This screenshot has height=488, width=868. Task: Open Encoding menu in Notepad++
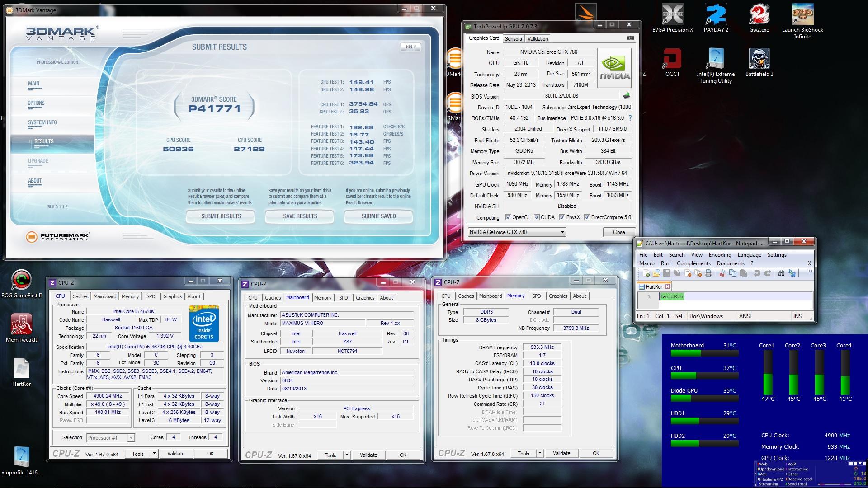tap(720, 255)
